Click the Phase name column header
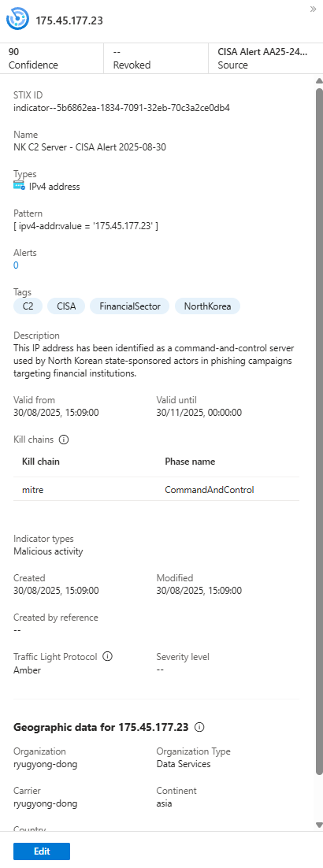Image resolution: width=323 pixels, height=868 pixels. (190, 461)
